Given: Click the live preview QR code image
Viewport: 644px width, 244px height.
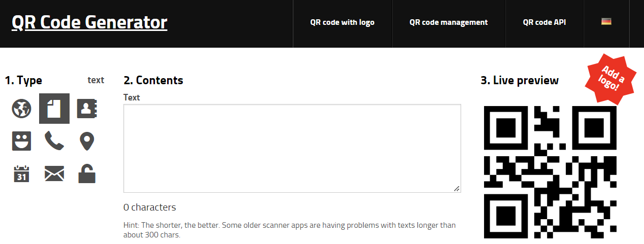Looking at the screenshot, I should coord(551,172).
